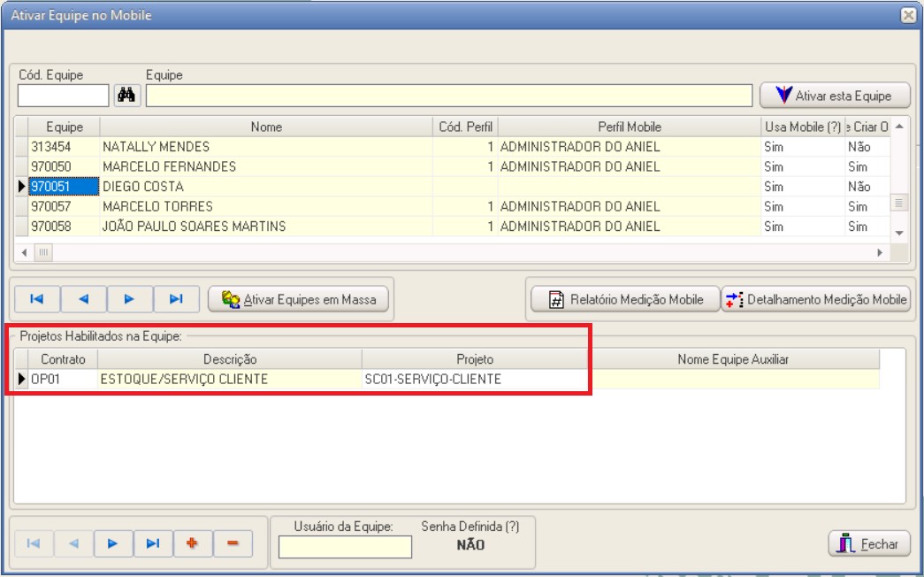Go to next team record
This screenshot has width=924, height=577.
[x=129, y=299]
